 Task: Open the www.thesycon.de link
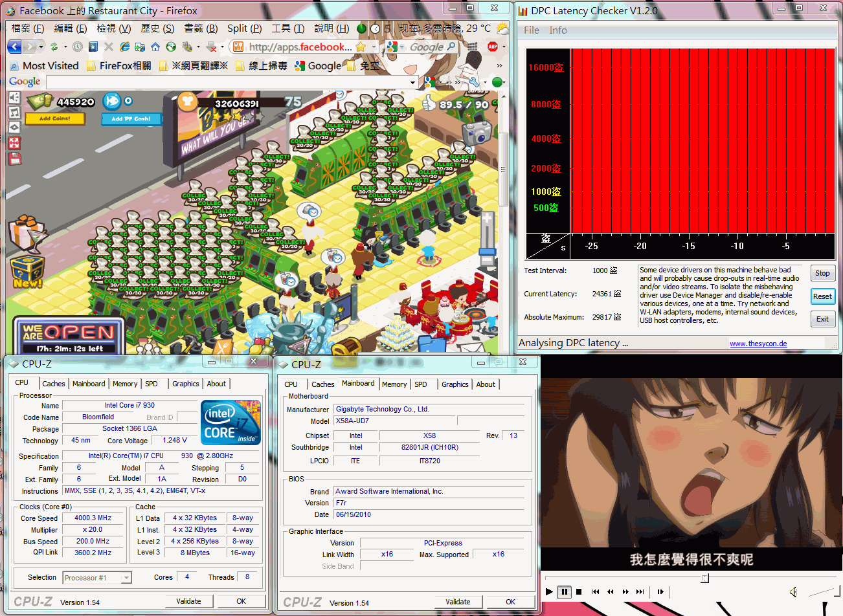click(758, 344)
